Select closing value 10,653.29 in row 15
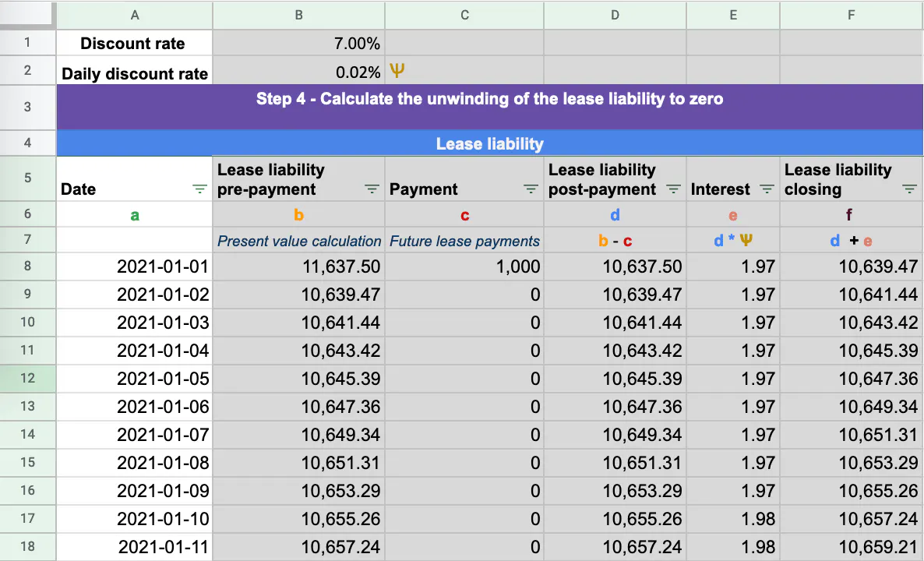The height and width of the screenshot is (561, 924). 852,463
